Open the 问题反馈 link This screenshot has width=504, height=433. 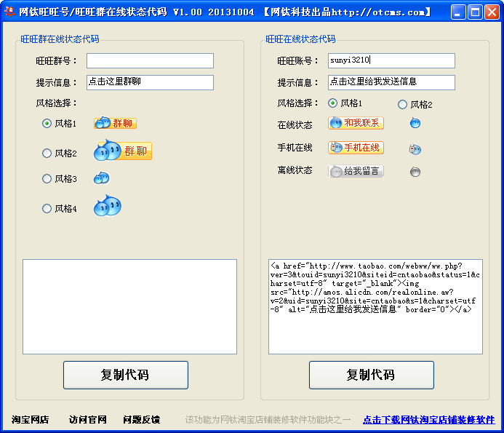(x=141, y=419)
